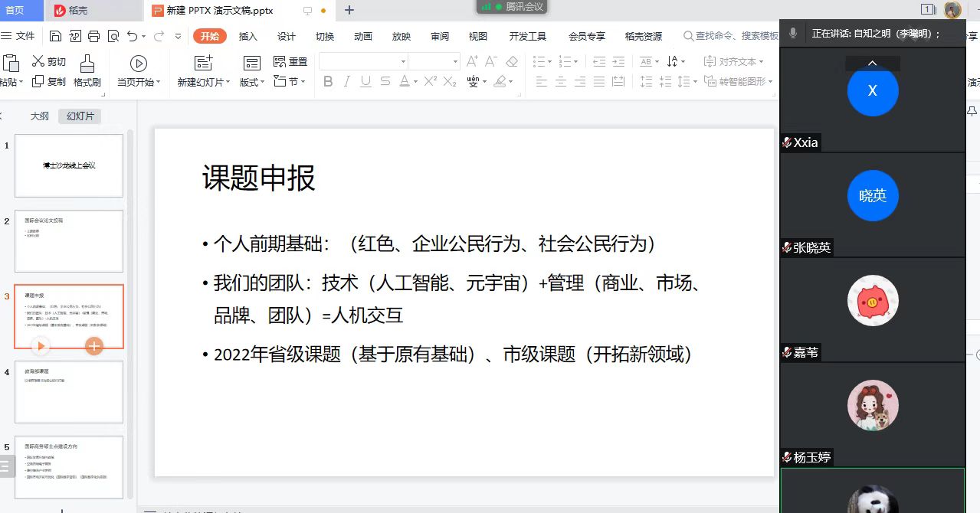Click the clear formatting eraser icon
The height and width of the screenshot is (513, 980).
point(512,61)
